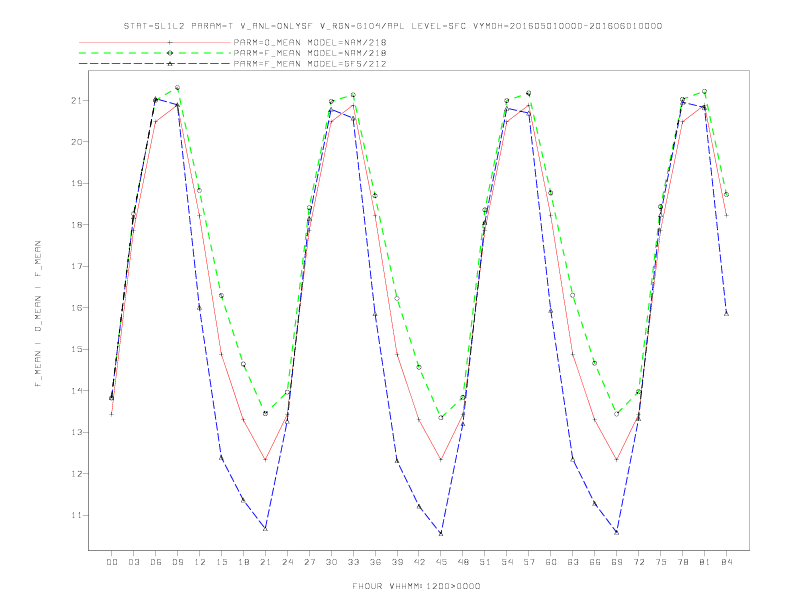Click y-axis tick value 17
Viewport: 792px width, 612px height.
[x=76, y=266]
